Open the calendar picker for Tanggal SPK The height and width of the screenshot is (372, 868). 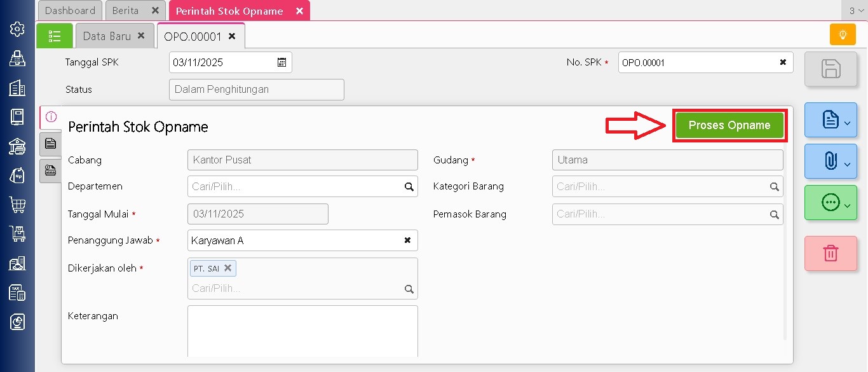(x=281, y=62)
